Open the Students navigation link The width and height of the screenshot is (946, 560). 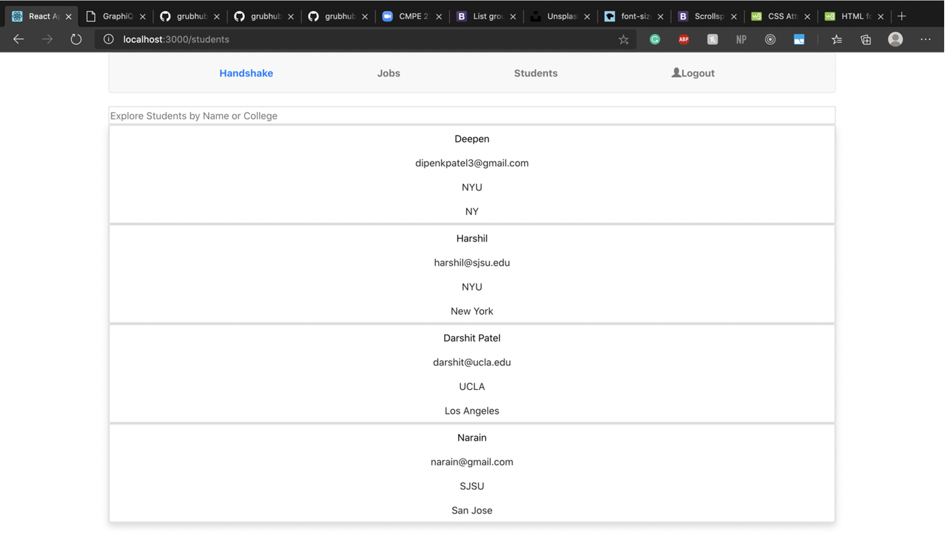pos(536,73)
